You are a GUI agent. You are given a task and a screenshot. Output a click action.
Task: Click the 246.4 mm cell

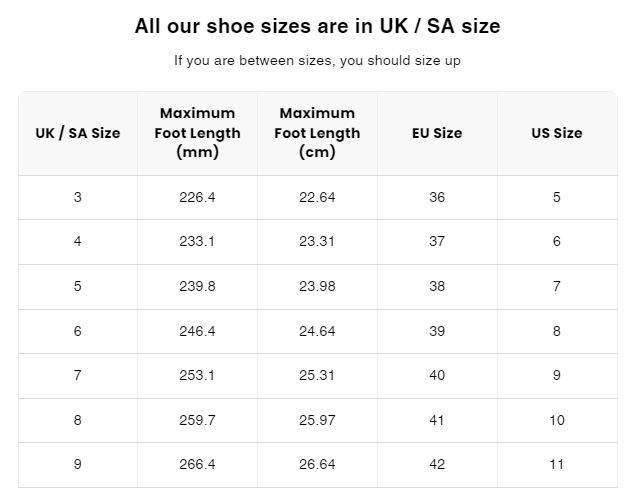click(x=197, y=331)
